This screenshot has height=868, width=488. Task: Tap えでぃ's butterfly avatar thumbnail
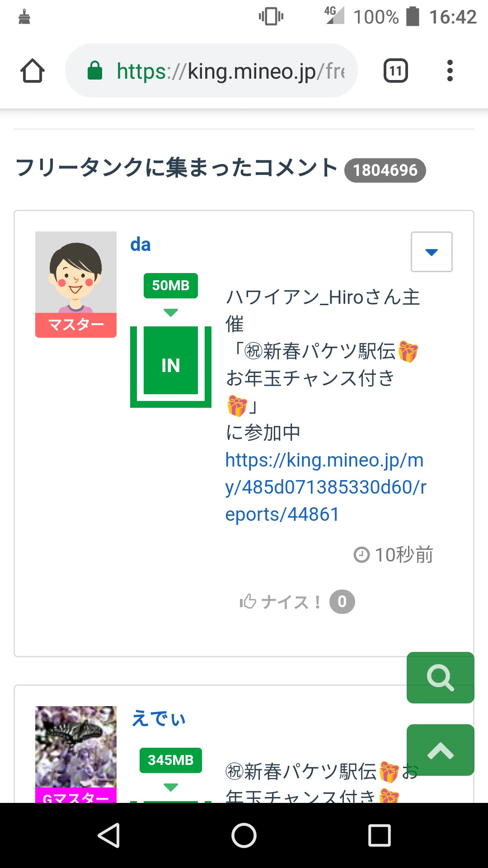[x=76, y=747]
